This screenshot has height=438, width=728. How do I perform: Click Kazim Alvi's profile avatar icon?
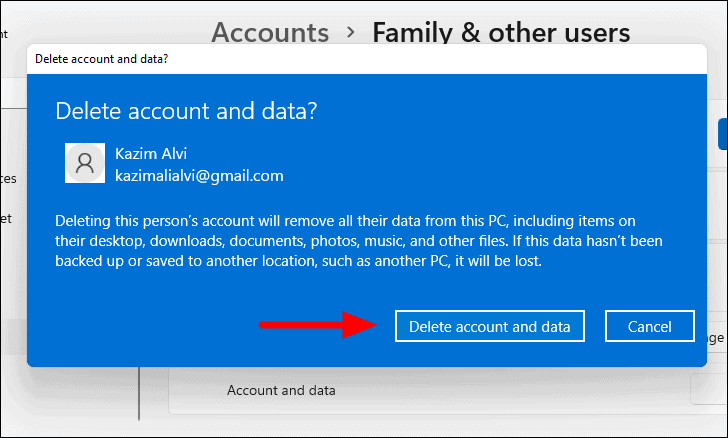pos(84,162)
